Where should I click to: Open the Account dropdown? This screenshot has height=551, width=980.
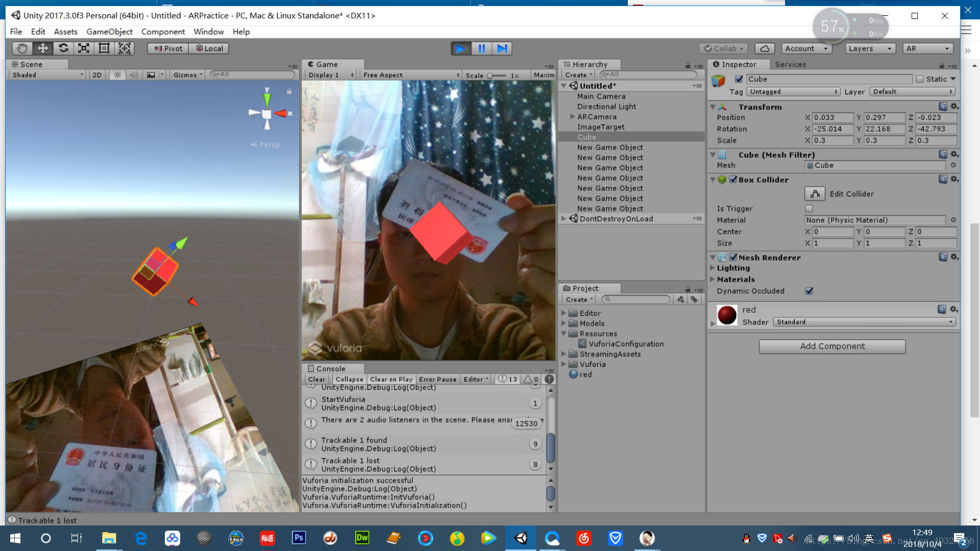coord(806,48)
